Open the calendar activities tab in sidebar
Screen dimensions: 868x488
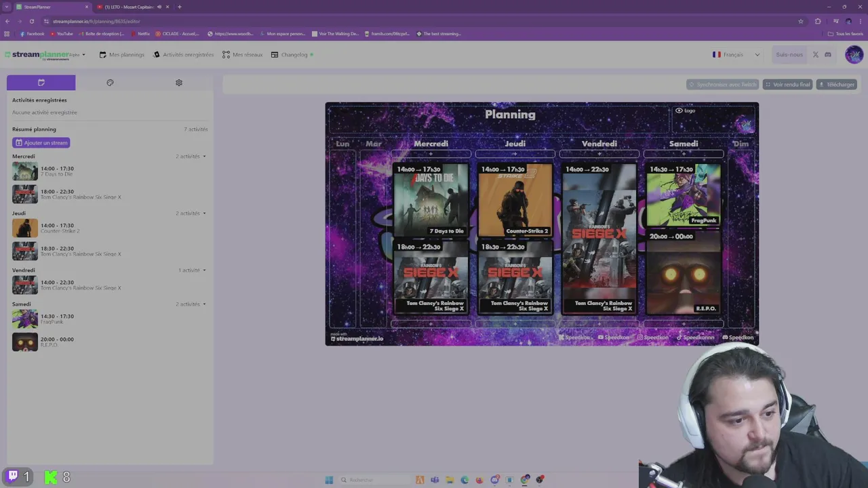point(41,83)
